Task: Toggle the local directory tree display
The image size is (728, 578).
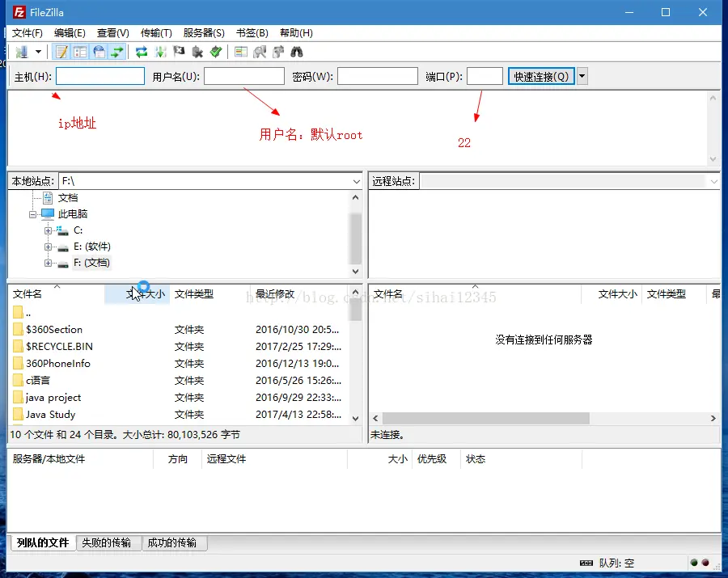Action: (x=80, y=52)
